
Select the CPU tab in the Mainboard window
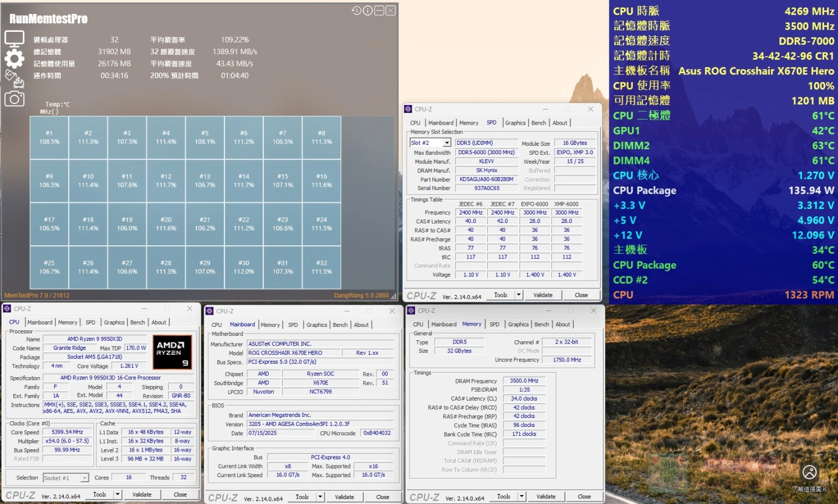(x=217, y=325)
